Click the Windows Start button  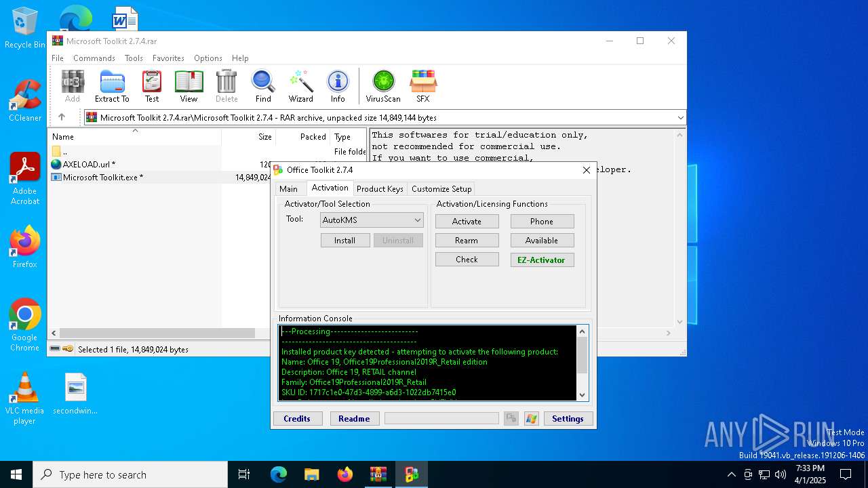(16, 474)
